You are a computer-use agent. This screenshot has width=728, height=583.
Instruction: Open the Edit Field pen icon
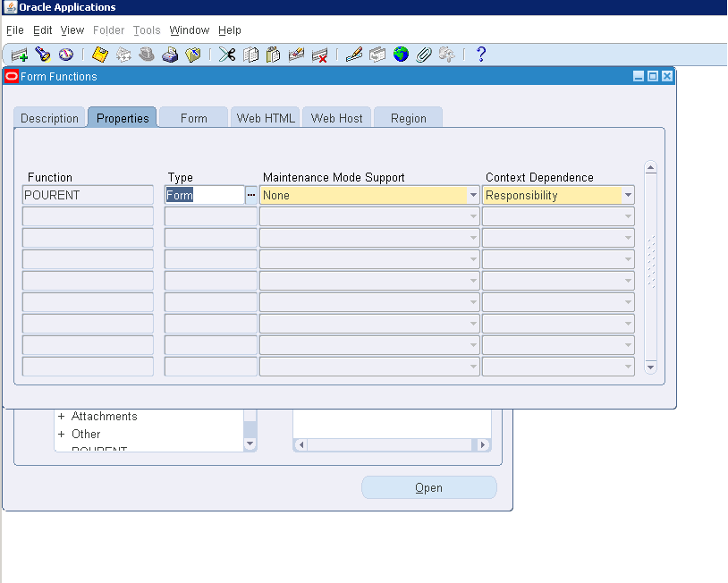354,55
